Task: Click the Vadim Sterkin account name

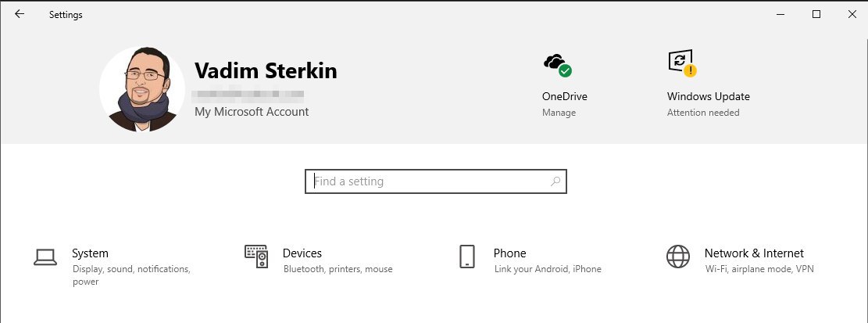Action: pyautogui.click(x=266, y=71)
